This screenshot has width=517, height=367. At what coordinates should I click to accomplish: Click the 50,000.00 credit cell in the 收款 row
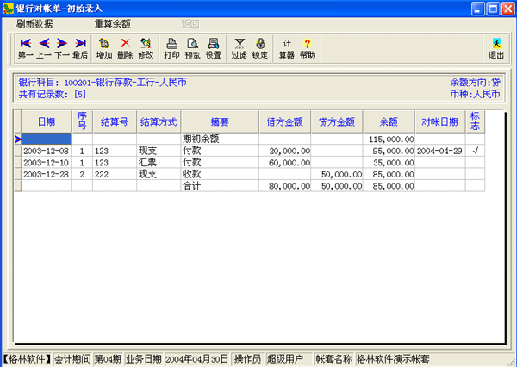(x=337, y=174)
